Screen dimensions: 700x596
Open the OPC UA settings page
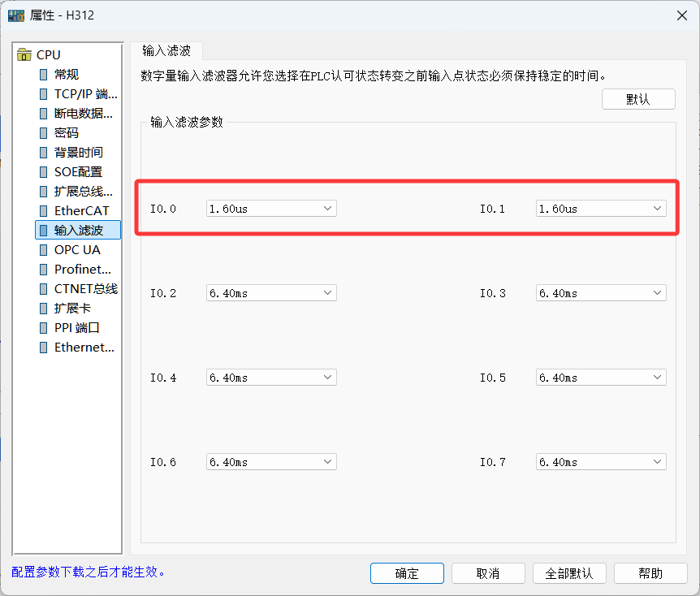[77, 249]
